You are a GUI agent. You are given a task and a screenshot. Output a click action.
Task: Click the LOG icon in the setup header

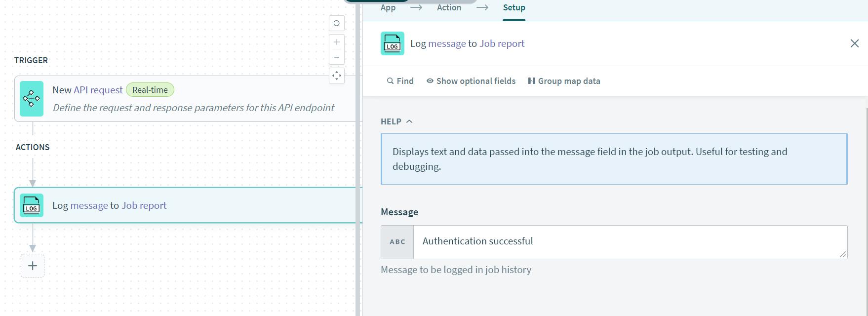(x=393, y=43)
